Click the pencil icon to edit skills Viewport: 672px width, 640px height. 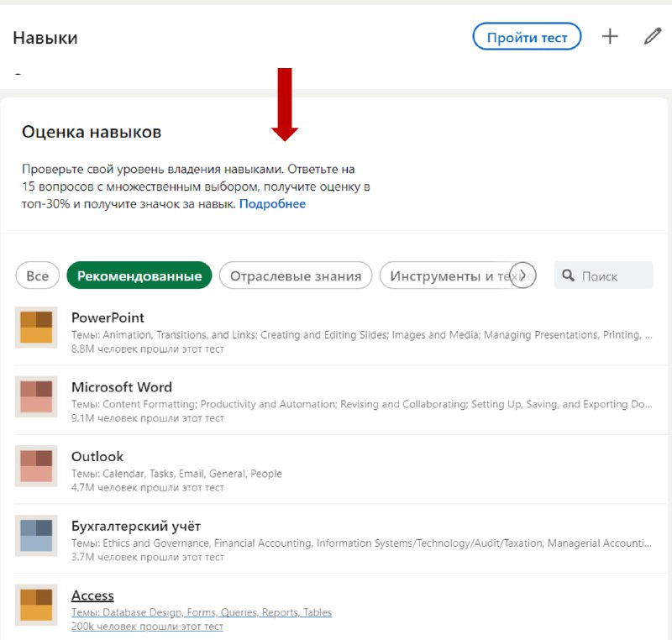click(653, 36)
